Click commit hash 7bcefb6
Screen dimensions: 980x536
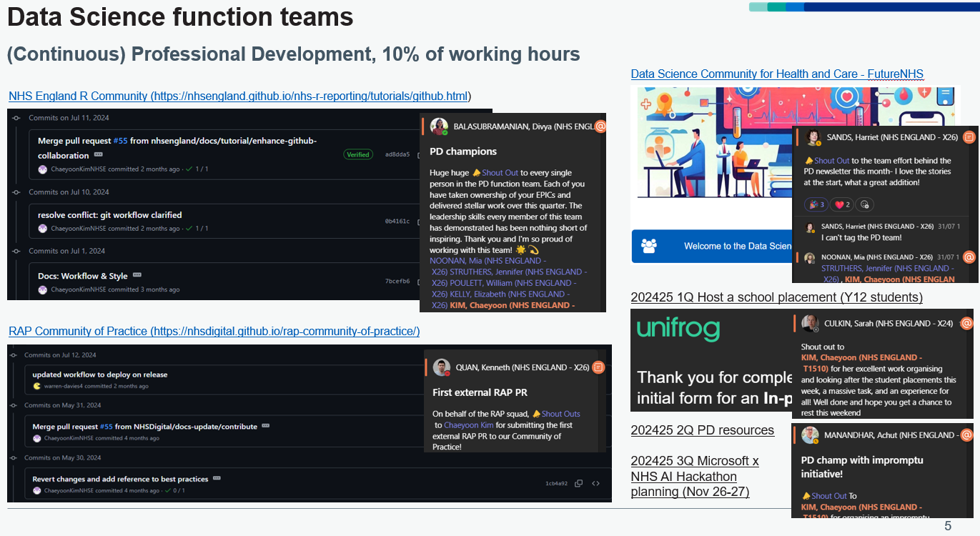(397, 282)
